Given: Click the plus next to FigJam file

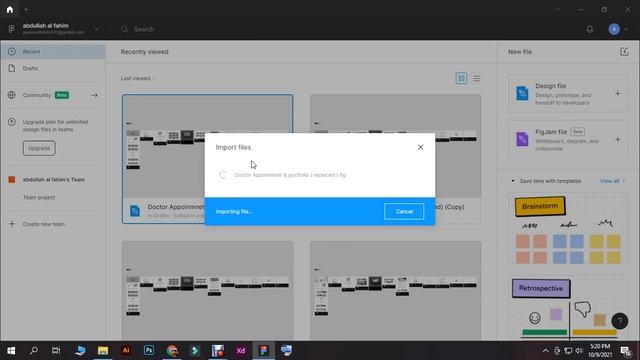Looking at the screenshot, I should click(618, 140).
